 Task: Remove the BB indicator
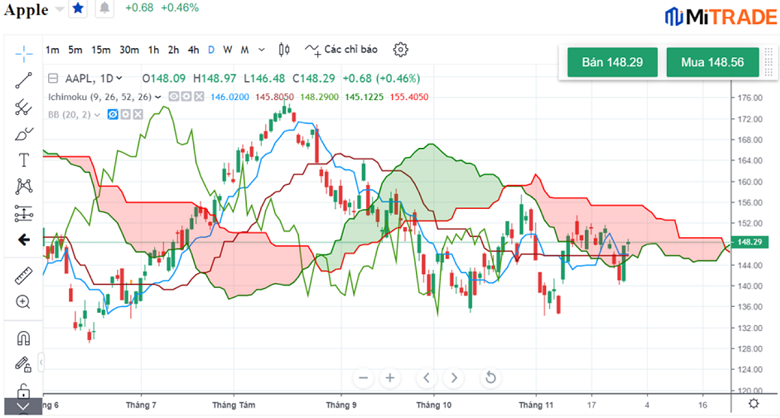click(x=138, y=115)
